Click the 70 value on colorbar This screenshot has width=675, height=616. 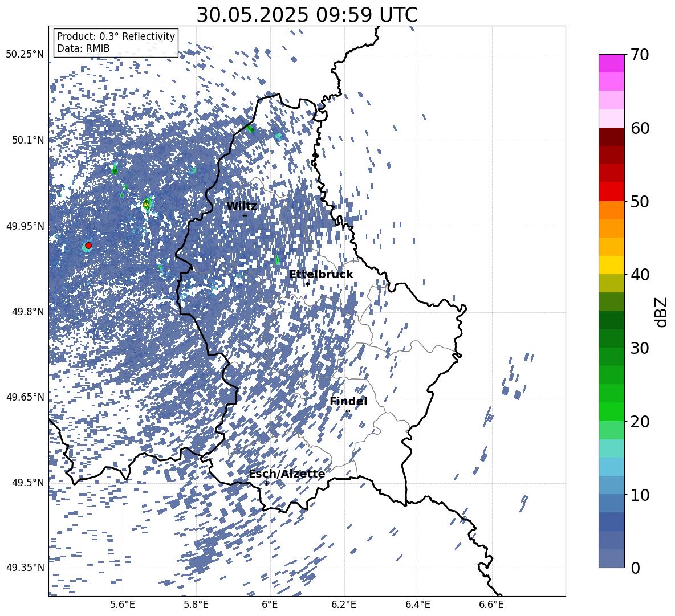click(640, 55)
